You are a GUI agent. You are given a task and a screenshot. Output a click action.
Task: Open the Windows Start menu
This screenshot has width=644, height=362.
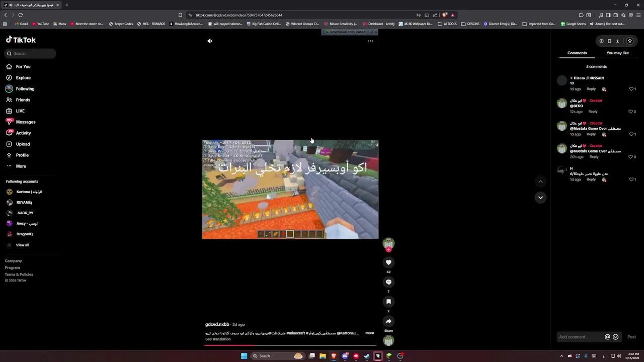click(x=244, y=356)
